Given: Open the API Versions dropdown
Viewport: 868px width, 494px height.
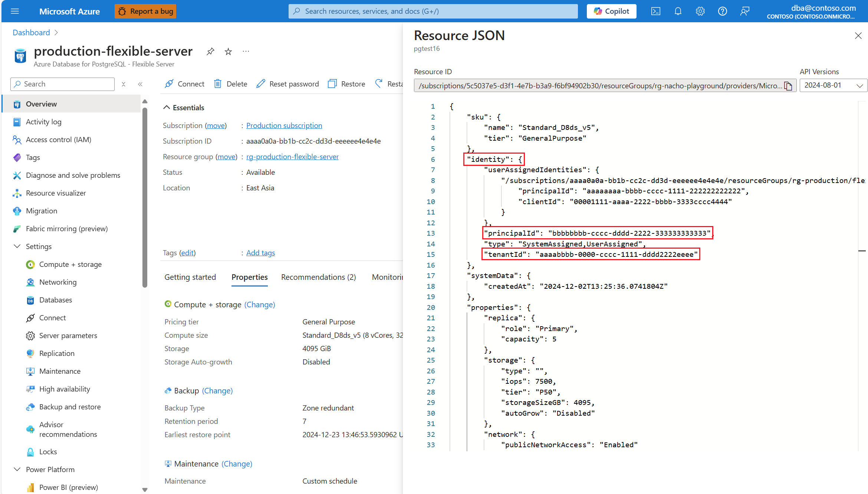Looking at the screenshot, I should [833, 85].
